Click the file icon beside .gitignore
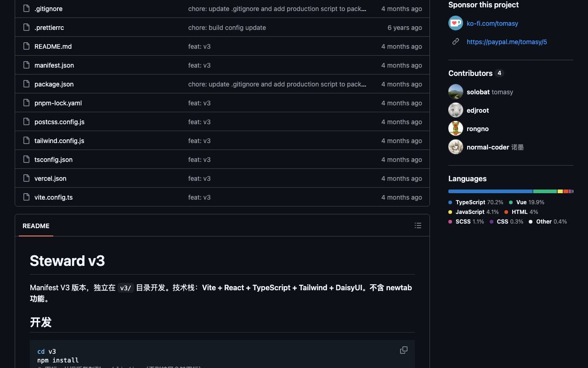Screen dimensions: 588x368 (26, 8)
